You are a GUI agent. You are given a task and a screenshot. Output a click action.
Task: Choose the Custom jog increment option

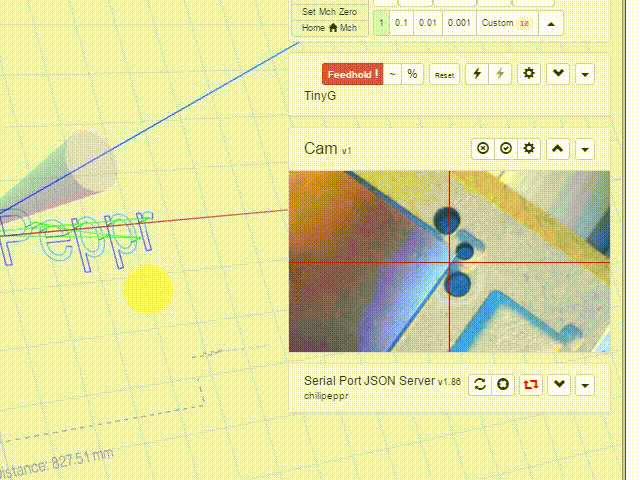504,23
